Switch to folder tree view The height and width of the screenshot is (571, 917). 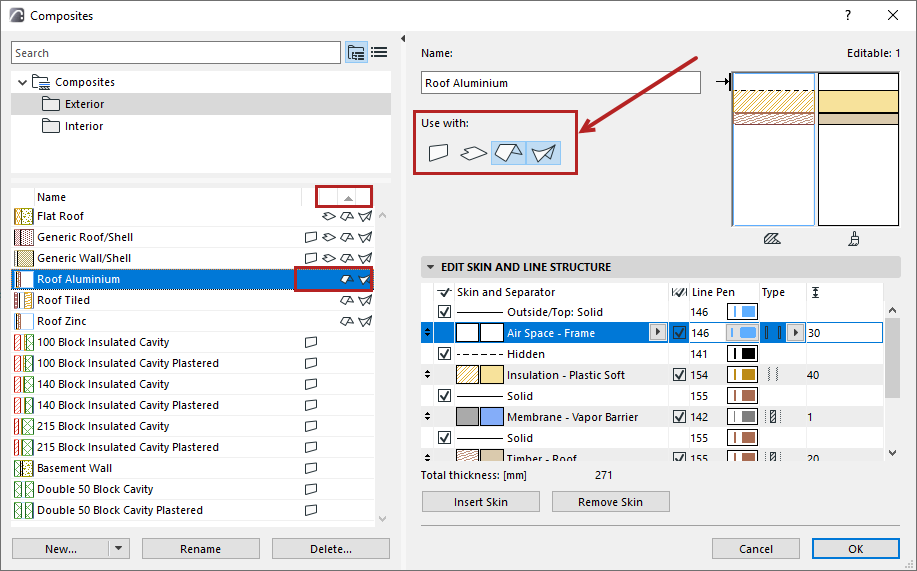356,53
